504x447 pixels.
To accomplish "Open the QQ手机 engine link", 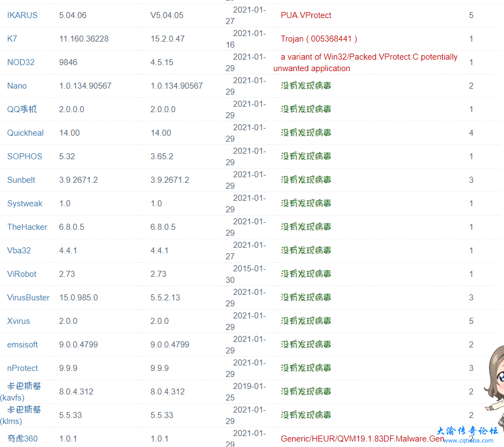I will pos(22,109).
